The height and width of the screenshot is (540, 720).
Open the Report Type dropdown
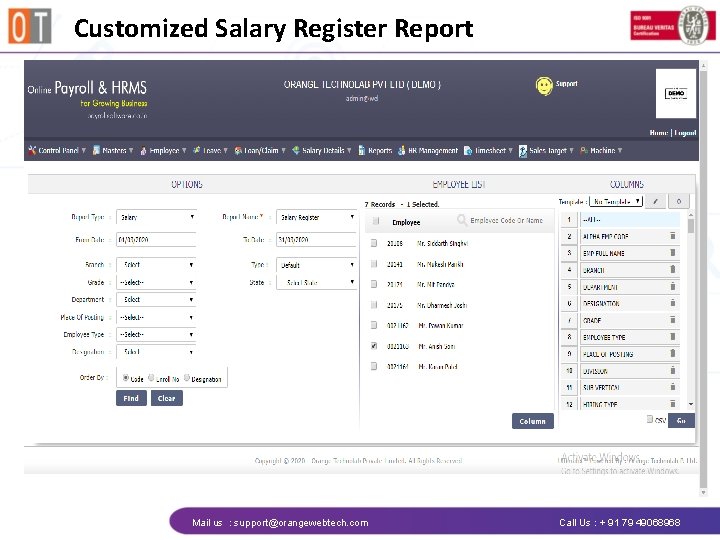point(157,217)
